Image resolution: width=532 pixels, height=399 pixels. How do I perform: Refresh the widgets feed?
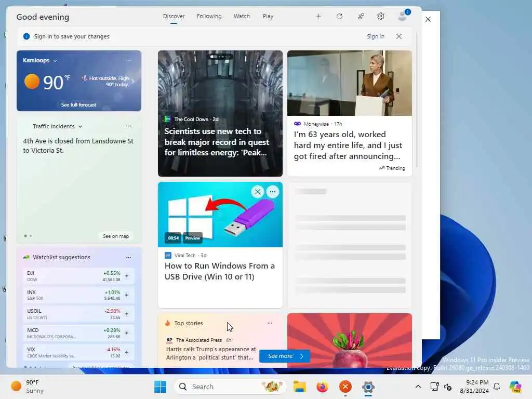click(339, 16)
